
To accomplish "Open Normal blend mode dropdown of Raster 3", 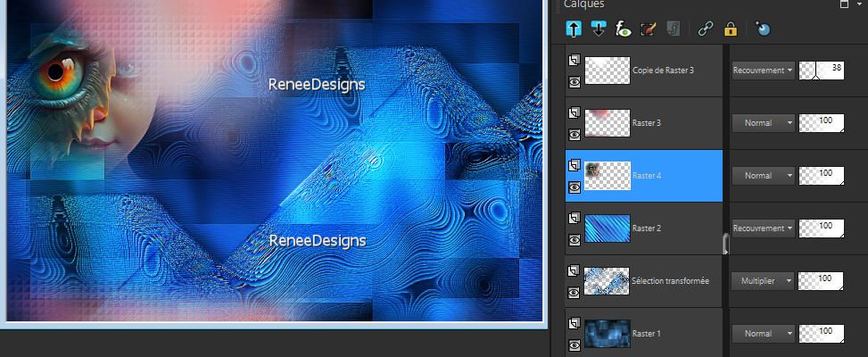I will coord(764,123).
